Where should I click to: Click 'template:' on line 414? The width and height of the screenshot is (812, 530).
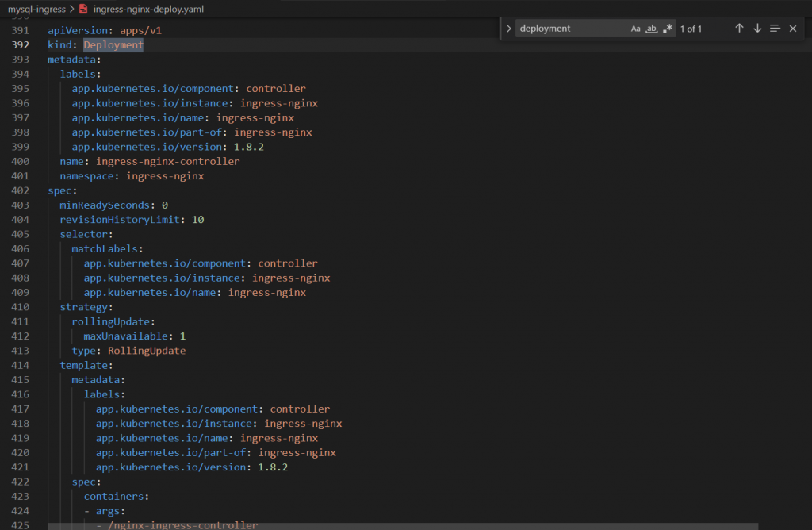[86, 365]
